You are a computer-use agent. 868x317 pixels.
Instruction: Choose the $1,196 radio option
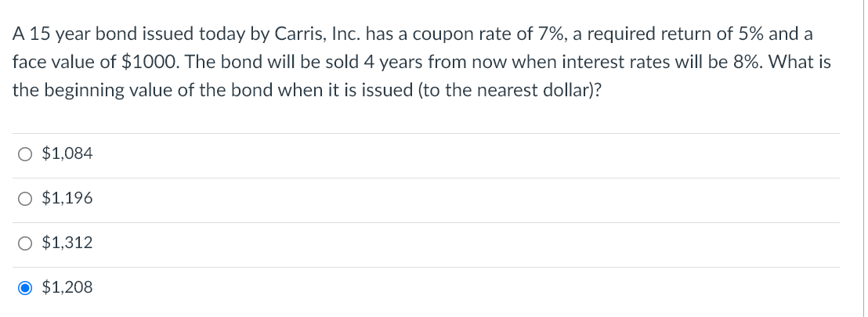(25, 199)
